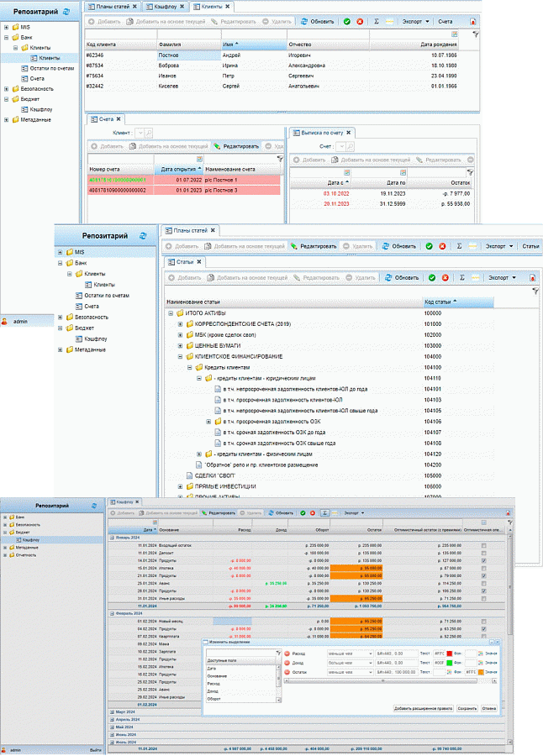Screen dimensions: 543x756
Task: Uncheck the checkbox in 14.01.2024 Продукты row
Action: [483, 561]
